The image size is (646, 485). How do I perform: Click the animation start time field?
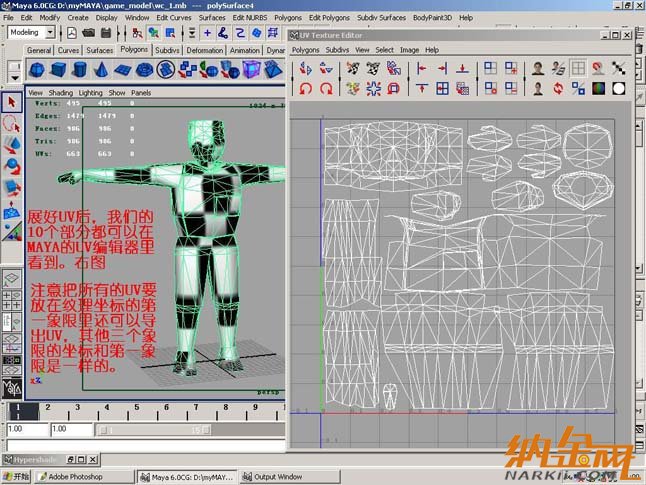click(28, 429)
